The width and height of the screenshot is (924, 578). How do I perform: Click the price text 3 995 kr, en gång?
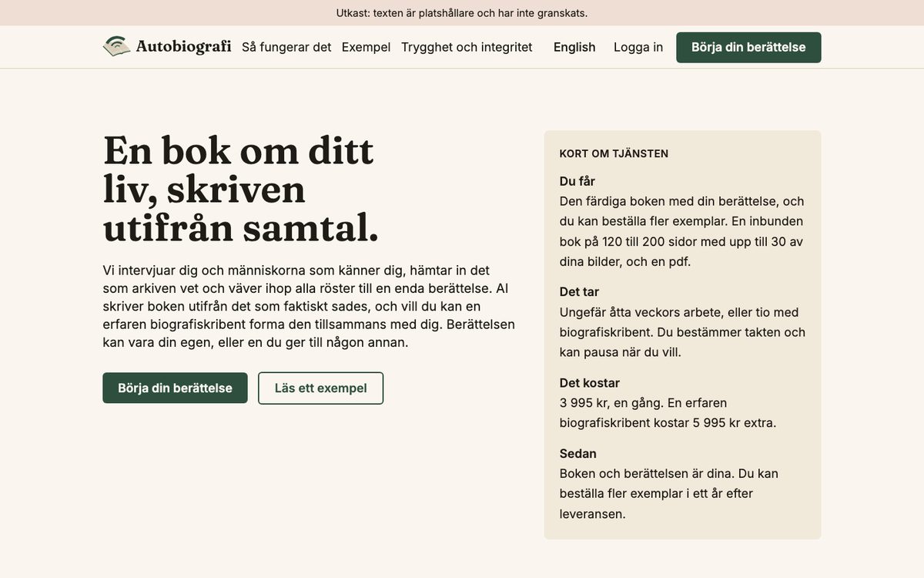pyautogui.click(x=610, y=402)
